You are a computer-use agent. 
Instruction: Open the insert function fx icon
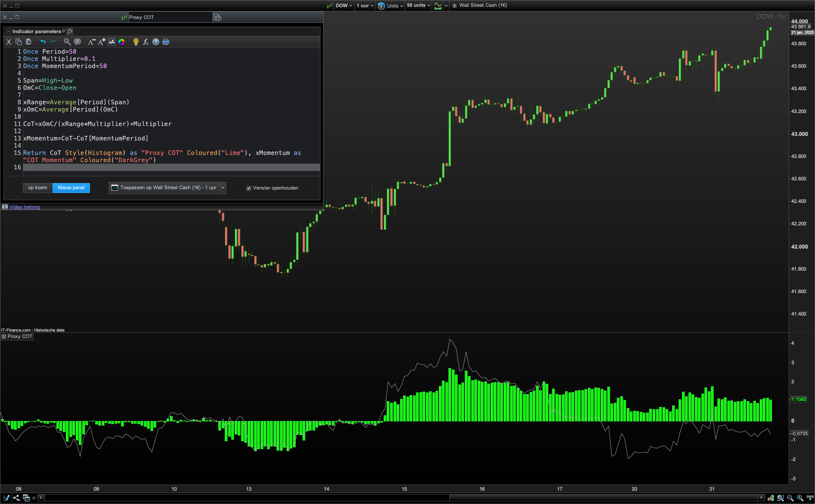[146, 42]
